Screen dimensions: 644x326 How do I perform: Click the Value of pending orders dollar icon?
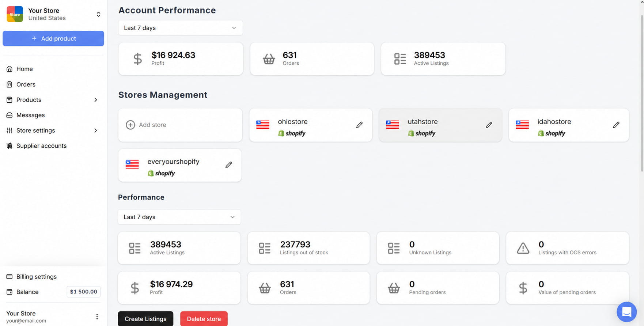523,288
